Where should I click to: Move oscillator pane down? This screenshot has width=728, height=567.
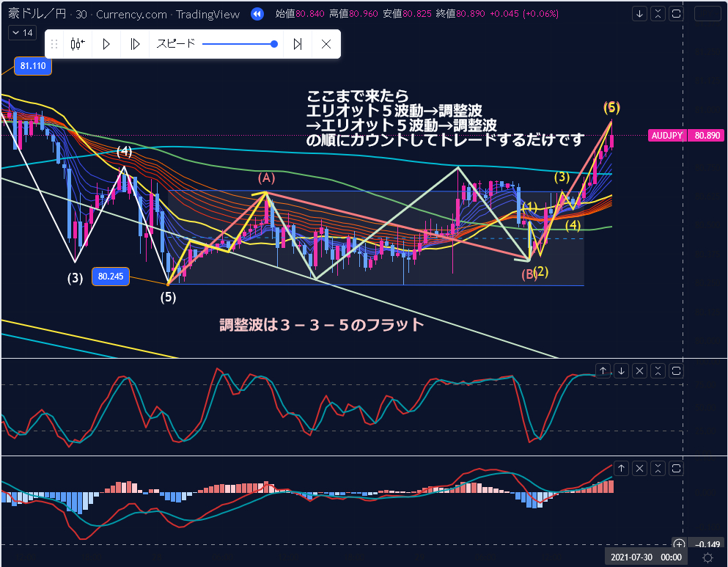click(622, 370)
